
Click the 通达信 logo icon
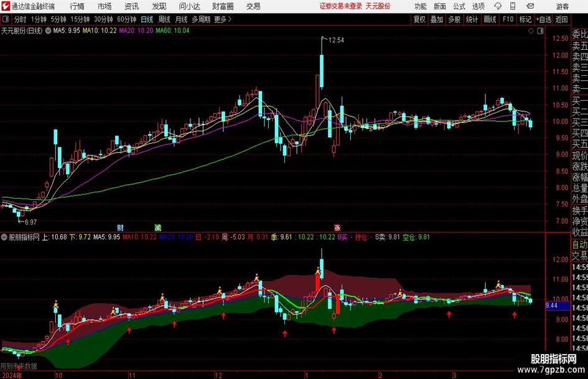(x=5, y=6)
